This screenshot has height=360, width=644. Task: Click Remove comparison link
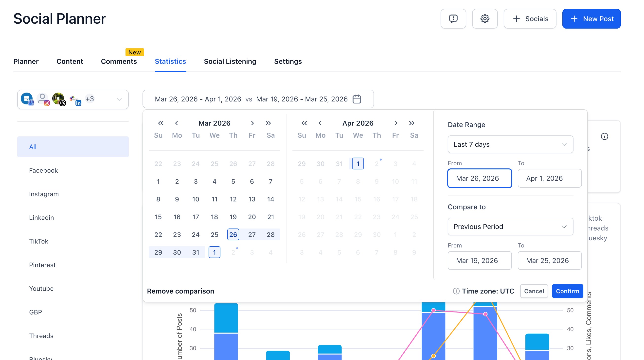(x=180, y=291)
